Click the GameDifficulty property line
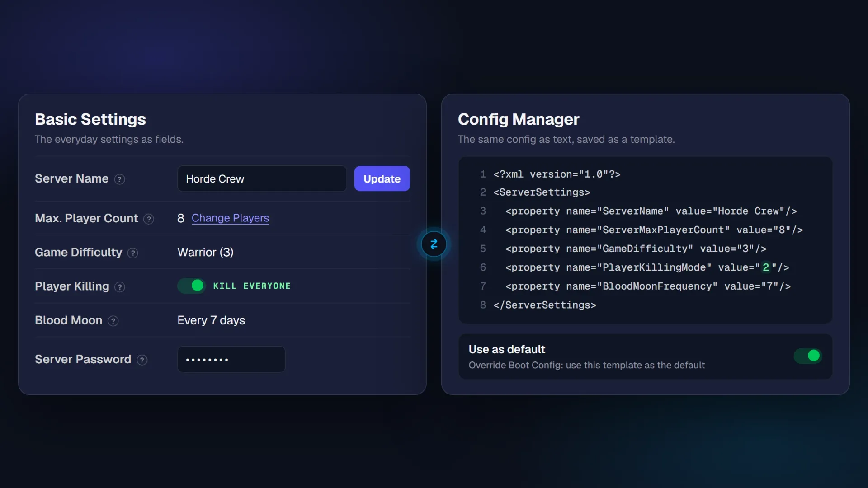 [x=636, y=249]
